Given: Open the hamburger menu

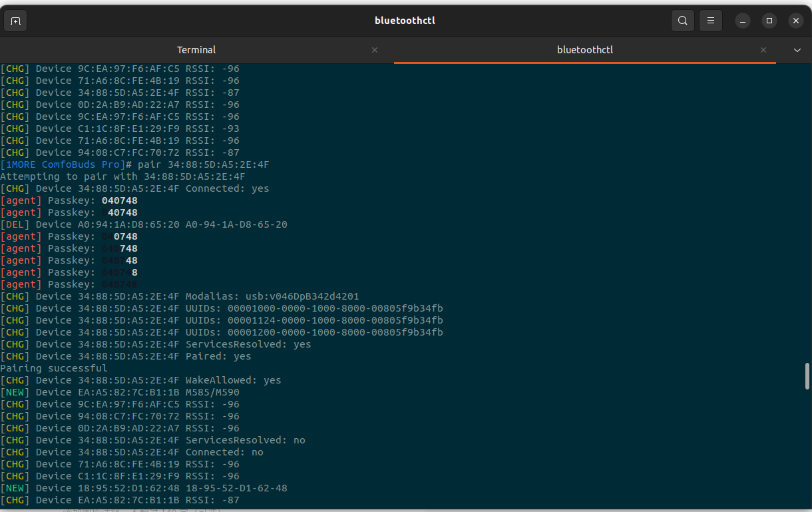Looking at the screenshot, I should [711, 21].
